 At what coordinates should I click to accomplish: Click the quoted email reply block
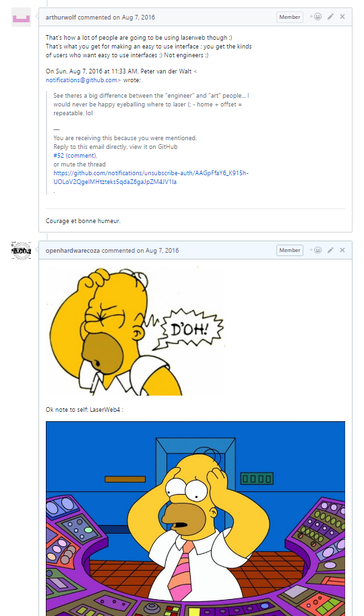[152, 143]
